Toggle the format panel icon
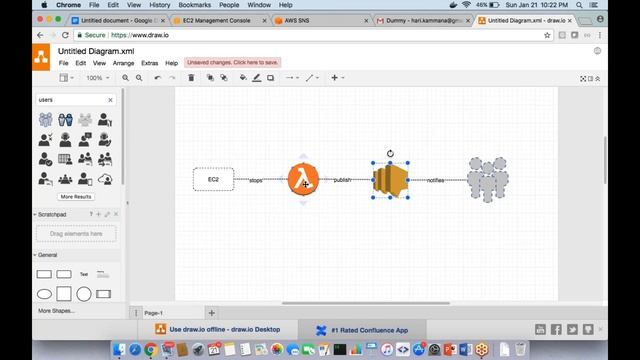This screenshot has width=640, height=360. click(x=590, y=79)
